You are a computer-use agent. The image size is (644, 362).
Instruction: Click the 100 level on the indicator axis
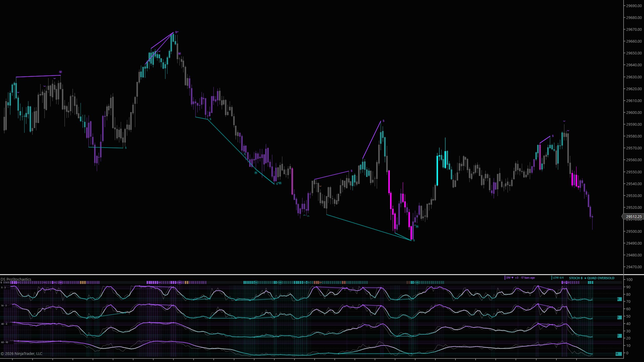click(x=629, y=280)
